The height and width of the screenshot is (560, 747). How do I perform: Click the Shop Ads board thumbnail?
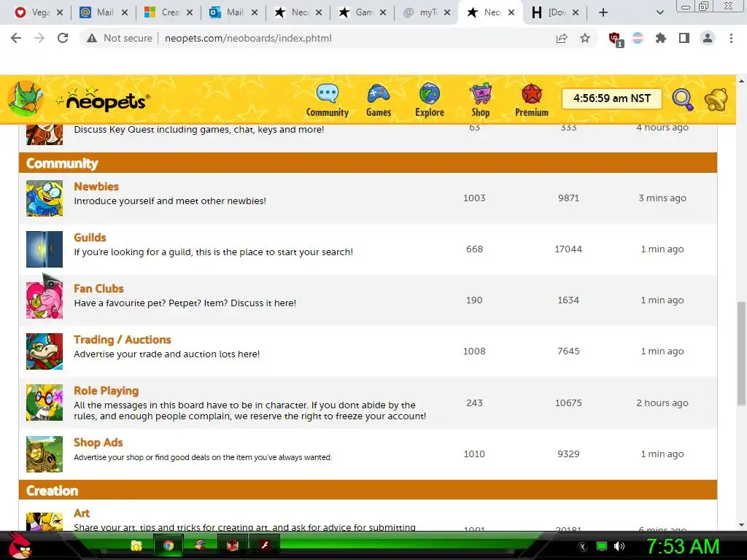click(x=44, y=454)
